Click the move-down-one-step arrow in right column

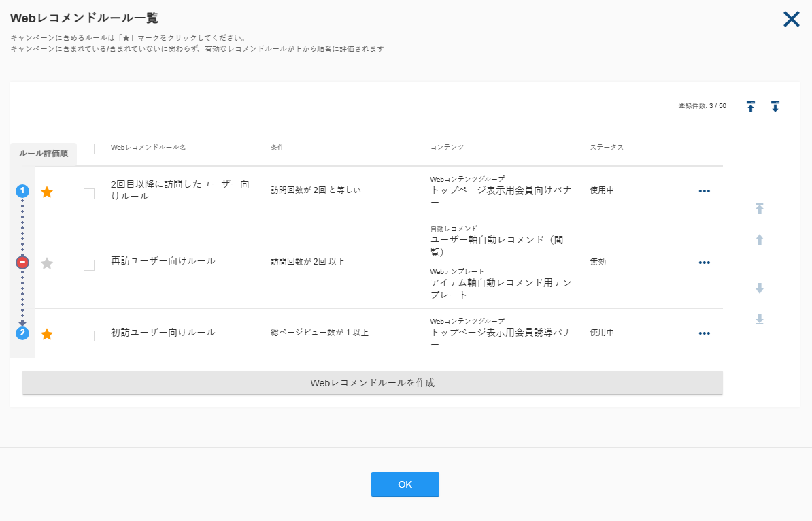click(759, 288)
